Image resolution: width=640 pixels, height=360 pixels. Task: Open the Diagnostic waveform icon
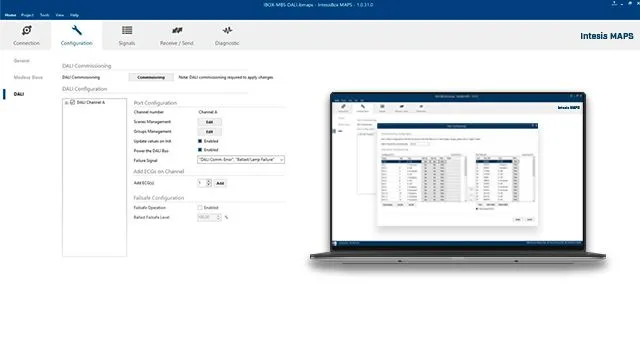(x=227, y=30)
